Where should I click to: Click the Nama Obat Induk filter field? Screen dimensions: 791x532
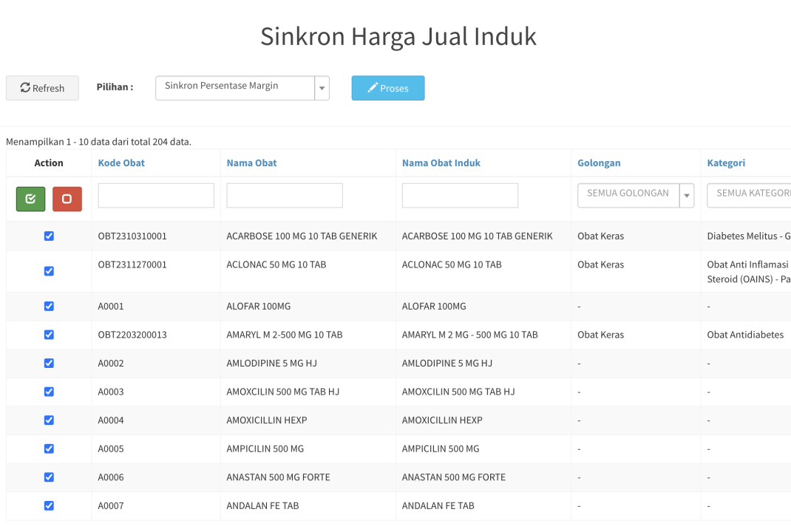460,195
